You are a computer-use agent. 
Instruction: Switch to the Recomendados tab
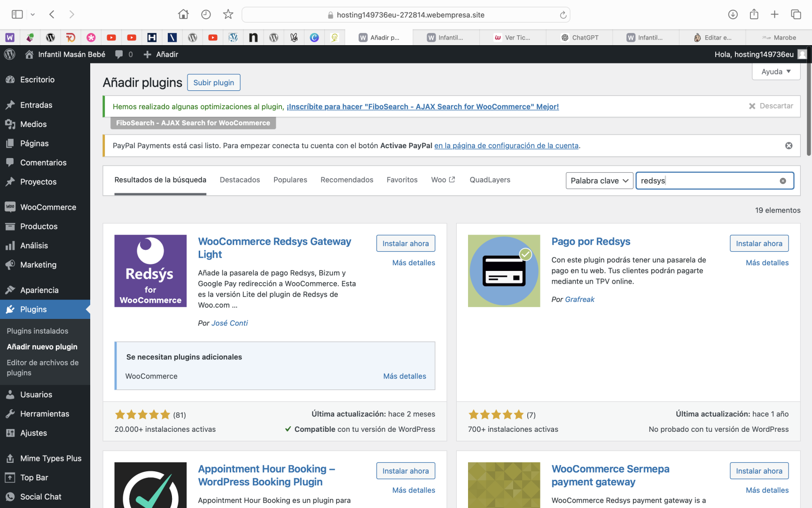coord(347,180)
